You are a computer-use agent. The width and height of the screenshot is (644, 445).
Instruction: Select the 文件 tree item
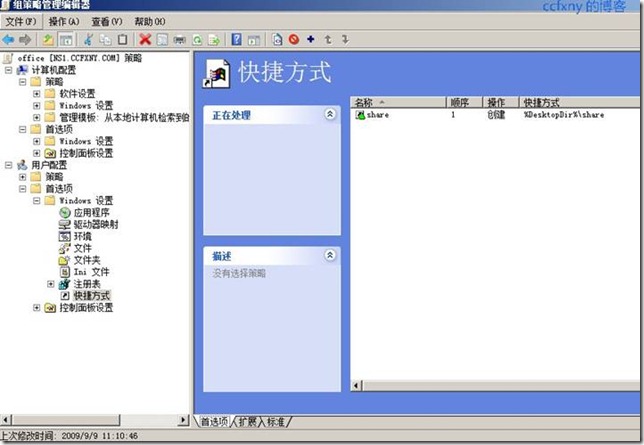click(83, 249)
